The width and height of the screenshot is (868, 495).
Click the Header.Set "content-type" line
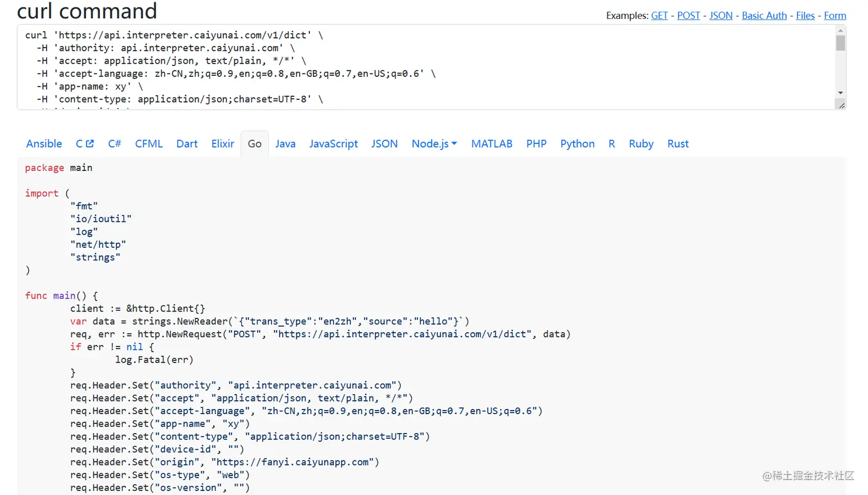[250, 436]
